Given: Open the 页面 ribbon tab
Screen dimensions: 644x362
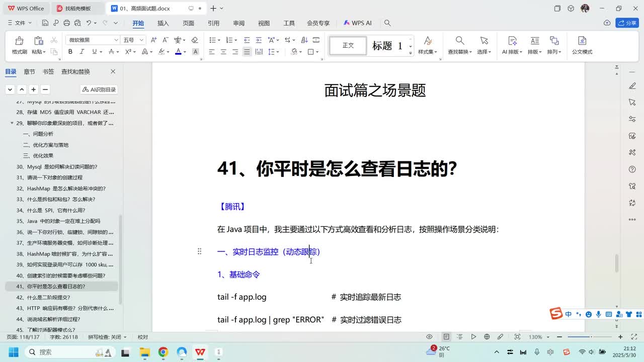Looking at the screenshot, I should [189, 23].
